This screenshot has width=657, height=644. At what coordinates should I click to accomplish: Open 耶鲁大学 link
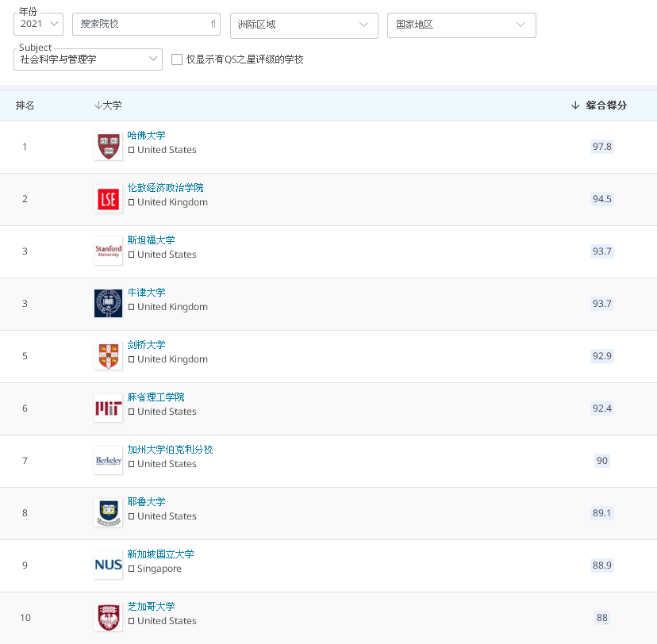(146, 501)
